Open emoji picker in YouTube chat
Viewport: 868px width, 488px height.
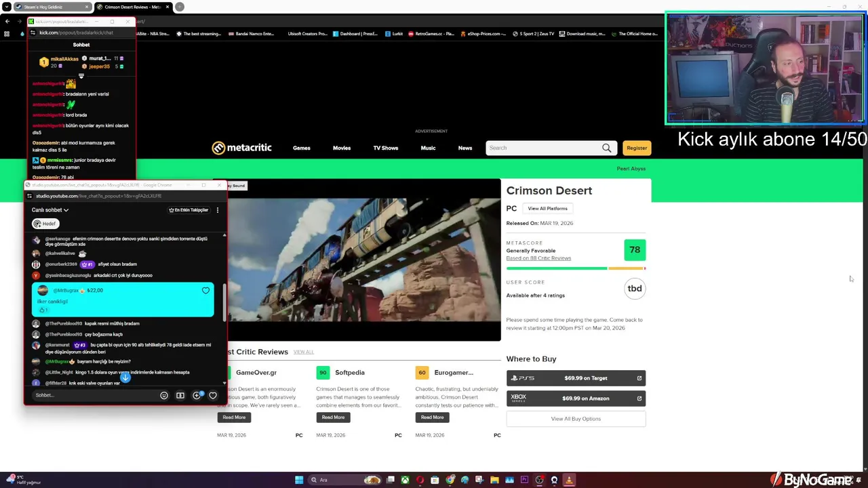coord(163,395)
